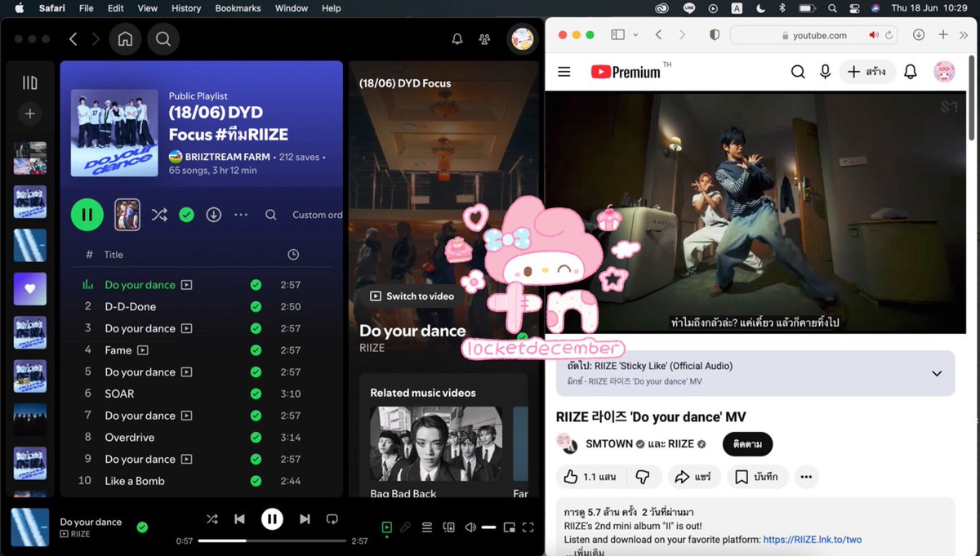
Task: Open YouTube notifications bell
Action: (x=910, y=72)
